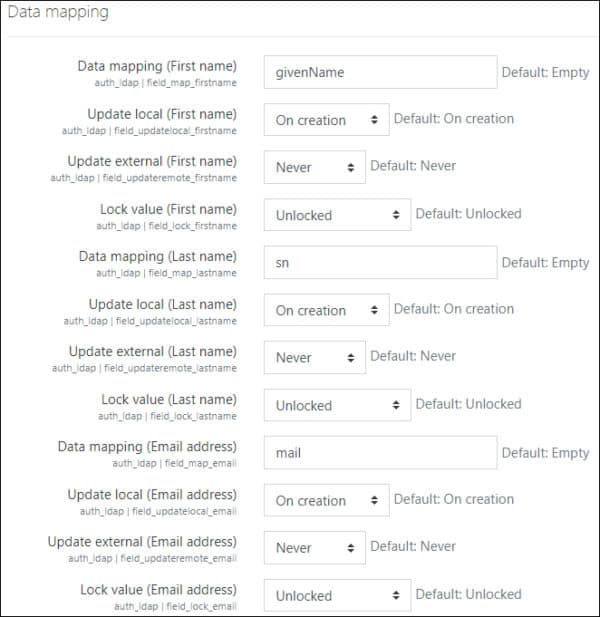Open Update external (Email address) dropdown
Screen dimensions: 600x617
point(314,547)
